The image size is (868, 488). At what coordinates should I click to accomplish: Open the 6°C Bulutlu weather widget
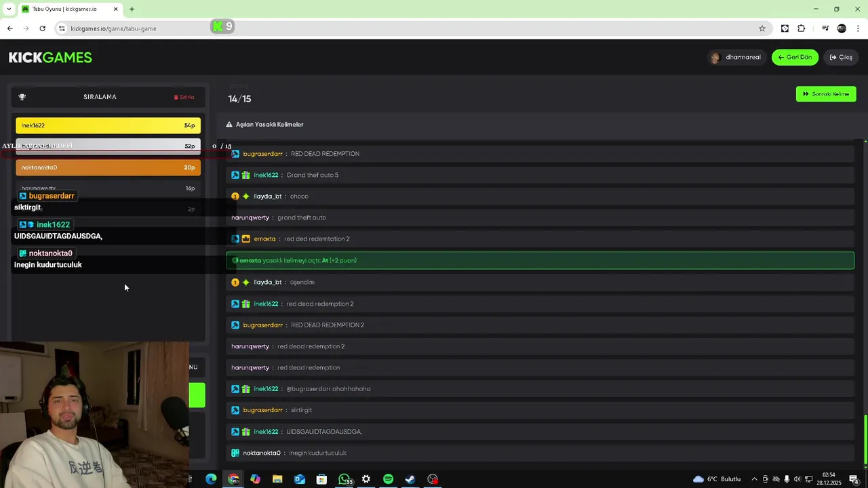click(717, 479)
